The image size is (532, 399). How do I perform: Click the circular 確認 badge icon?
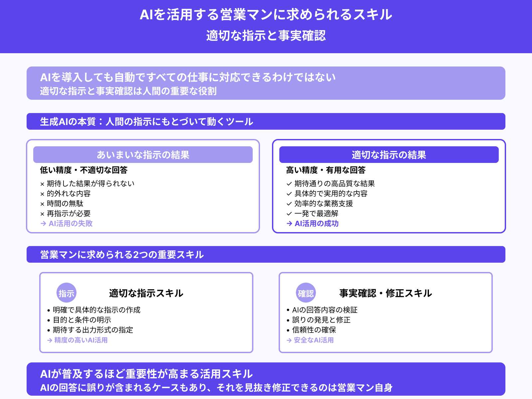306,293
